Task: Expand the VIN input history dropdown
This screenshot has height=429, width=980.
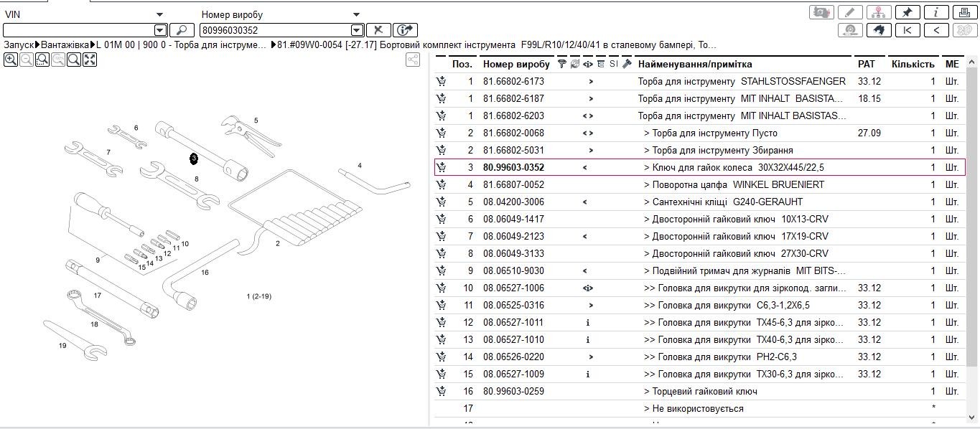Action: click(x=161, y=30)
